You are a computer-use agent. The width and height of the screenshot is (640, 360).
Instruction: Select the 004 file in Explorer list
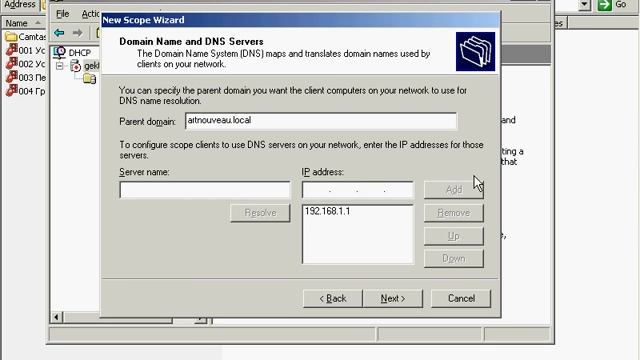coord(25,91)
